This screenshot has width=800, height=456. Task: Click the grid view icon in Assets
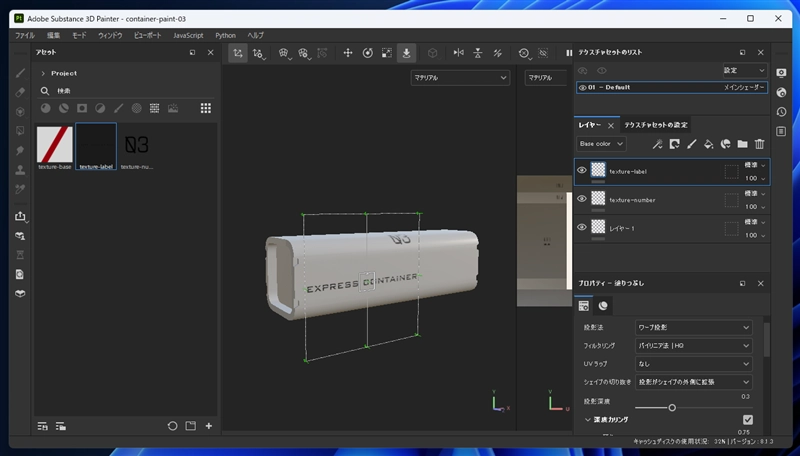coord(206,108)
